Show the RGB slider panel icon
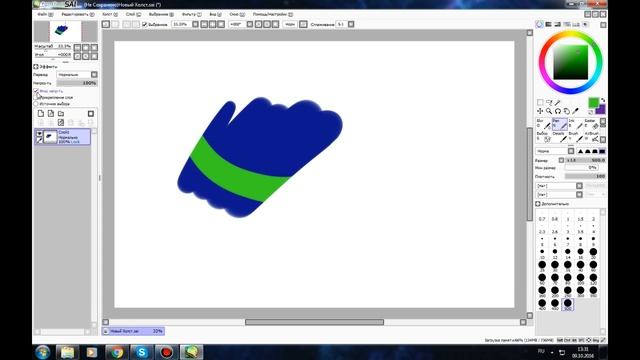Image resolution: width=640 pixels, height=360 pixels. click(549, 24)
